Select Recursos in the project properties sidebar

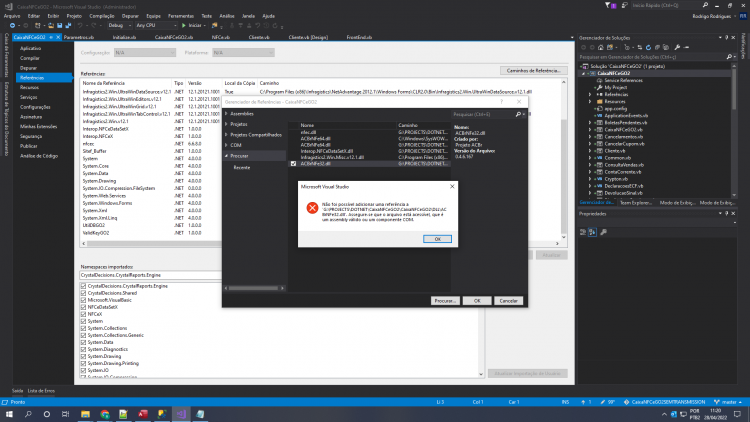(x=29, y=87)
